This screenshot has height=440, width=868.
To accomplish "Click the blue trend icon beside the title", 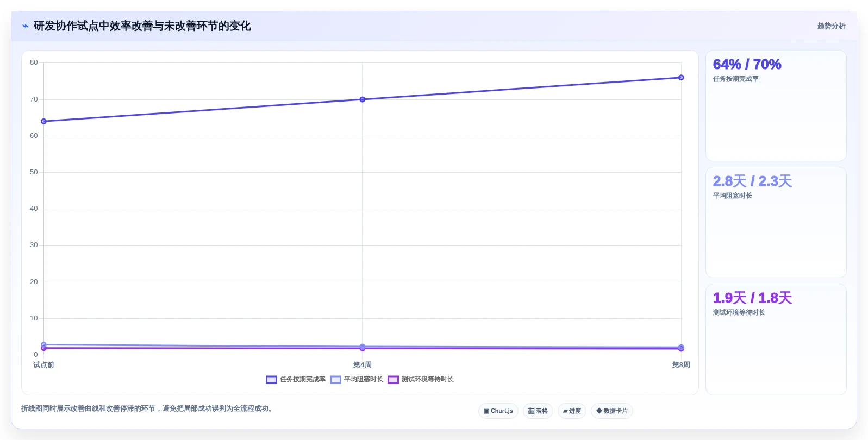I will point(26,26).
